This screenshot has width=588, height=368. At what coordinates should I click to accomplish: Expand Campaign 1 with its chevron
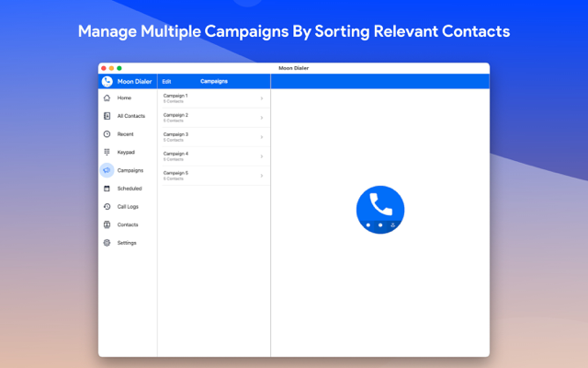[262, 98]
